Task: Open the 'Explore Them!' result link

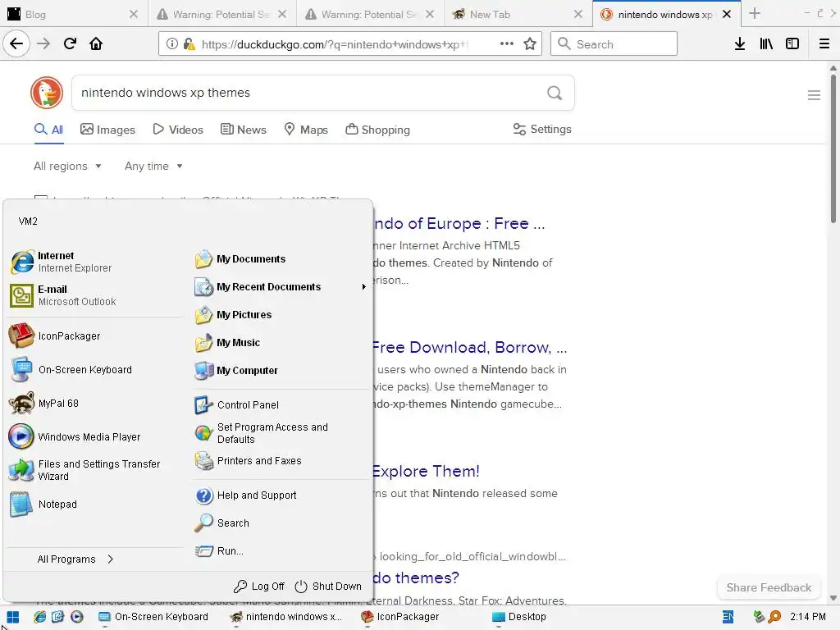Action: click(x=426, y=472)
